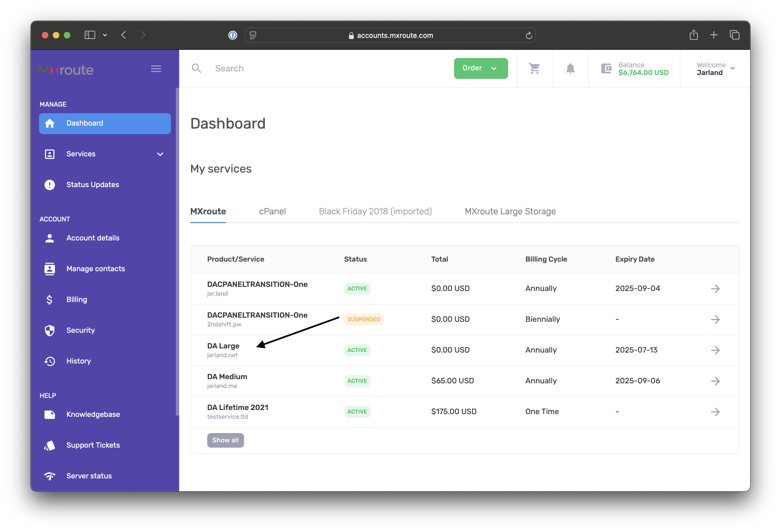Image resolution: width=781 pixels, height=532 pixels.
Task: Reload the page in Safari
Action: [529, 35]
